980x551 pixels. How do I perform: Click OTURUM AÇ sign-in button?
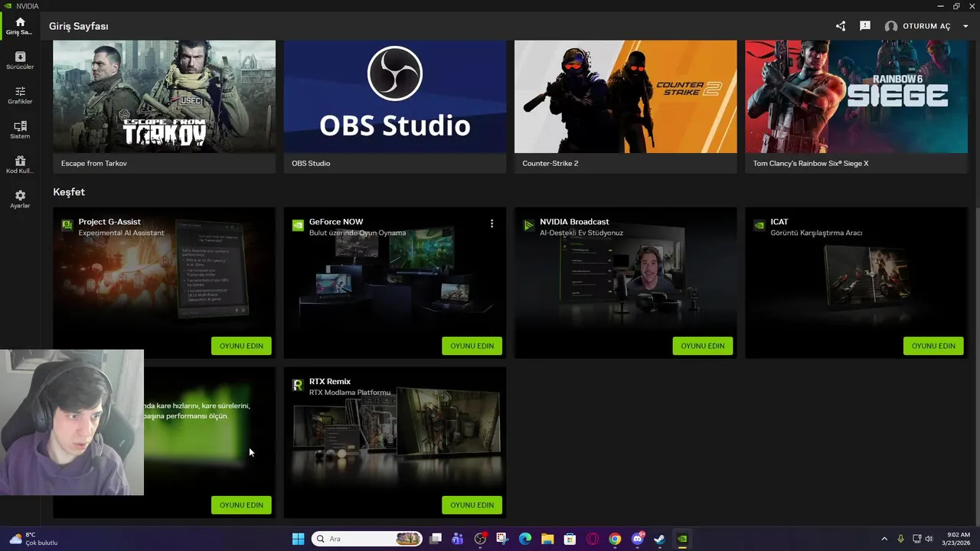point(926,26)
